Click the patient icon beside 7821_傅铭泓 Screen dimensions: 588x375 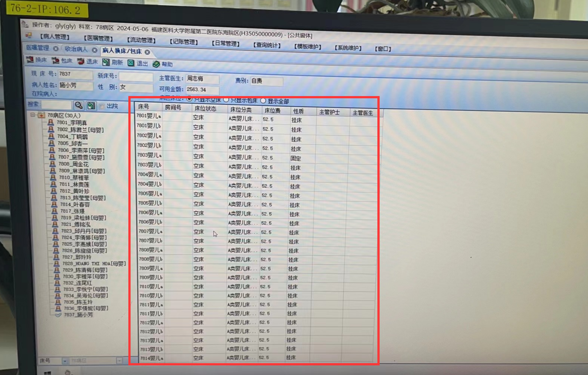pos(55,224)
